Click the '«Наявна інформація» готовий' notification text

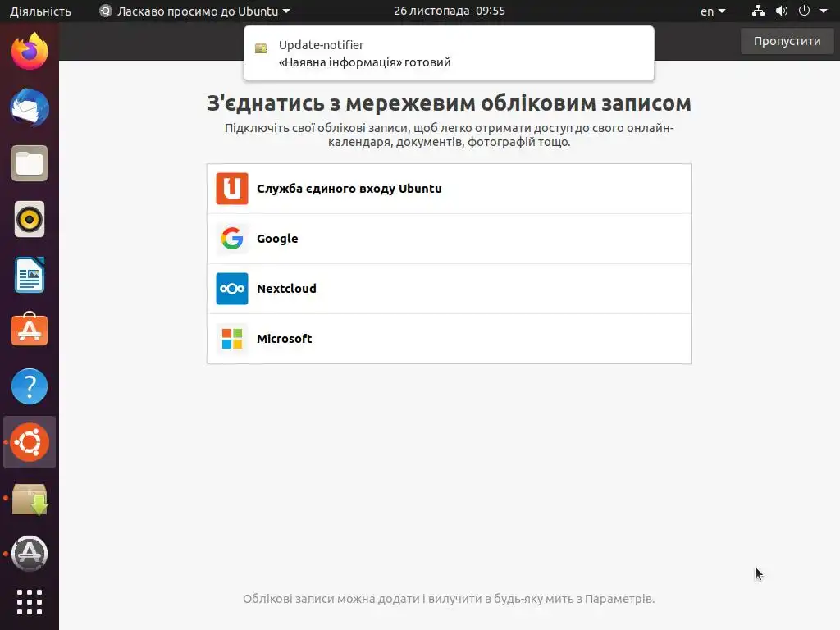[x=364, y=62]
